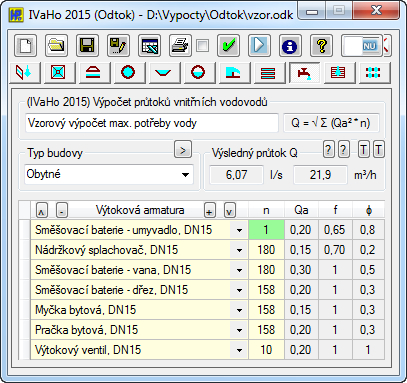Toggle the checkbox next to printer icon
The width and height of the screenshot is (407, 383).
(x=202, y=45)
